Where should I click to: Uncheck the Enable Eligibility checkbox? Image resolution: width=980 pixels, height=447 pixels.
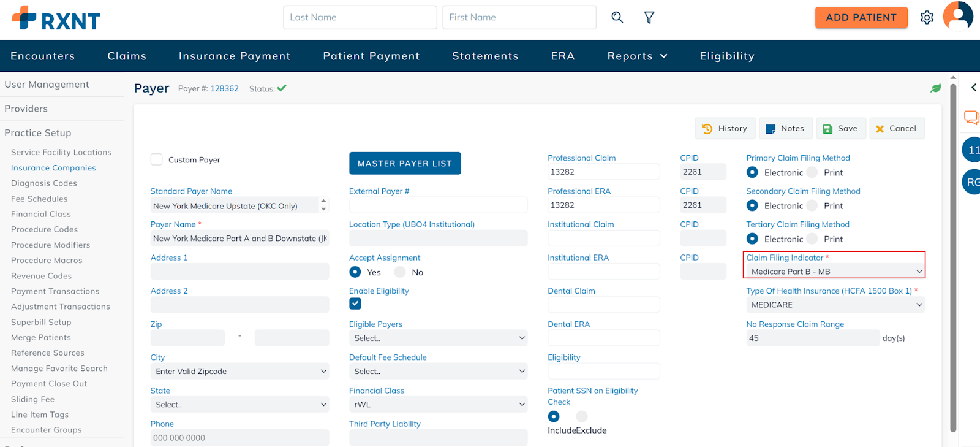point(355,304)
